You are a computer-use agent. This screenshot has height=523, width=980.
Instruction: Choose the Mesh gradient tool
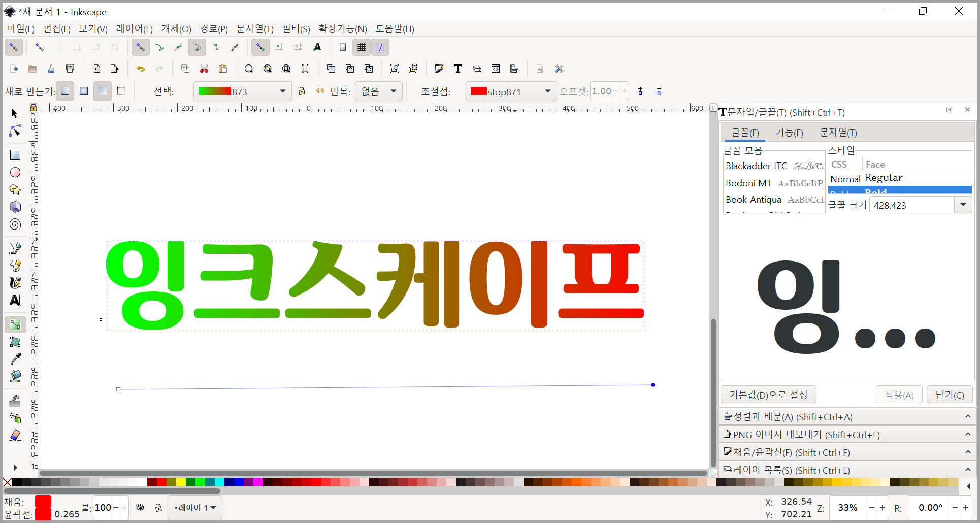click(x=15, y=342)
